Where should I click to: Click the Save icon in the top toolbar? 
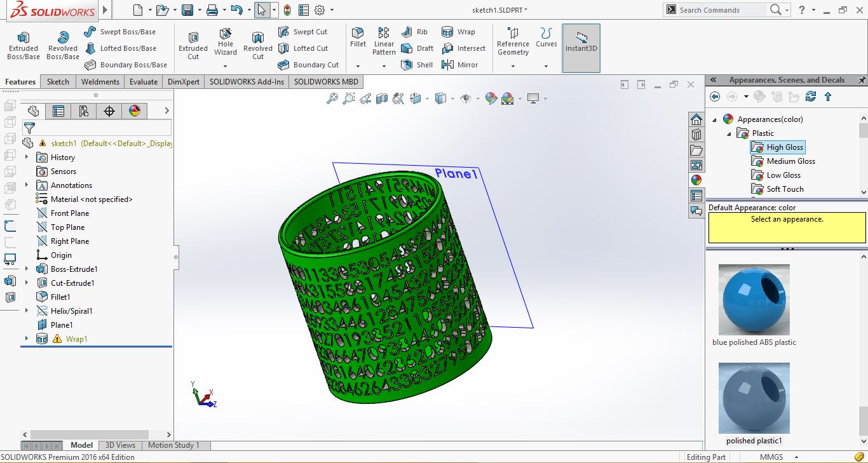(187, 10)
